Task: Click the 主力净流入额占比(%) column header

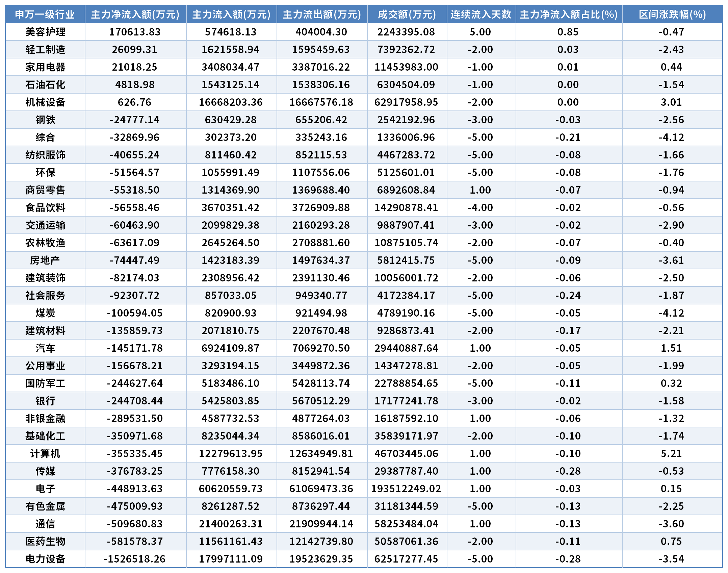Action: click(x=569, y=15)
